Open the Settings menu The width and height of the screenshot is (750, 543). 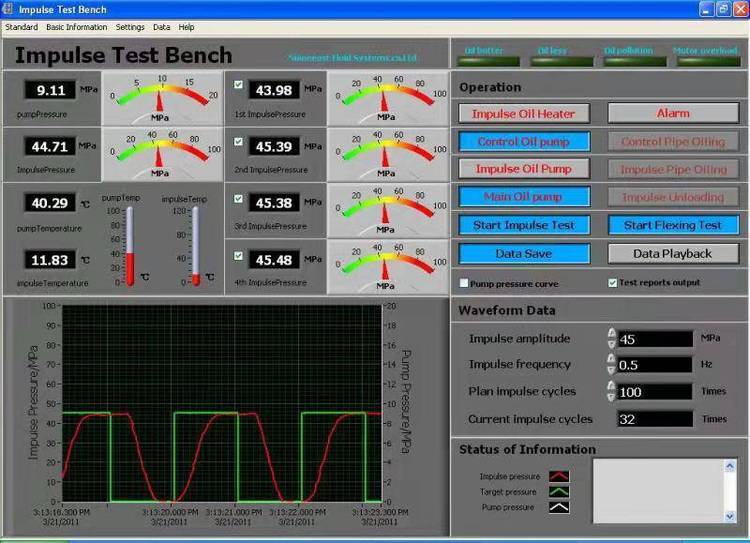(130, 27)
